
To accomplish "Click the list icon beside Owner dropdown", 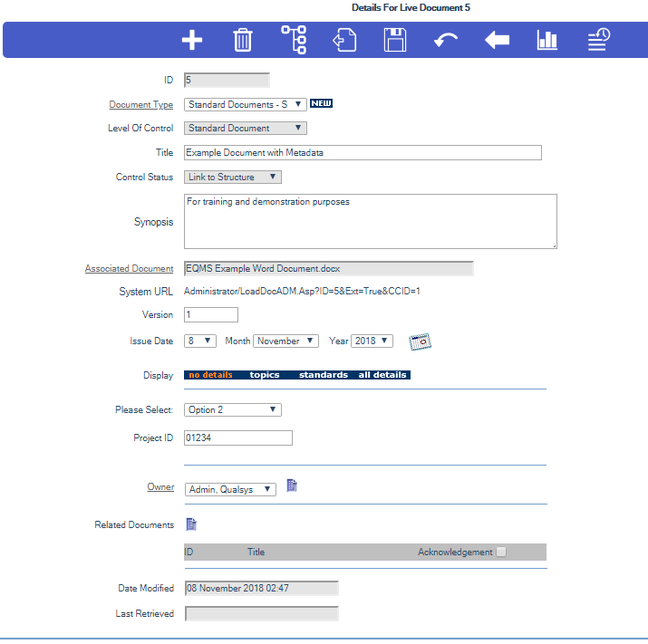I will click(292, 485).
